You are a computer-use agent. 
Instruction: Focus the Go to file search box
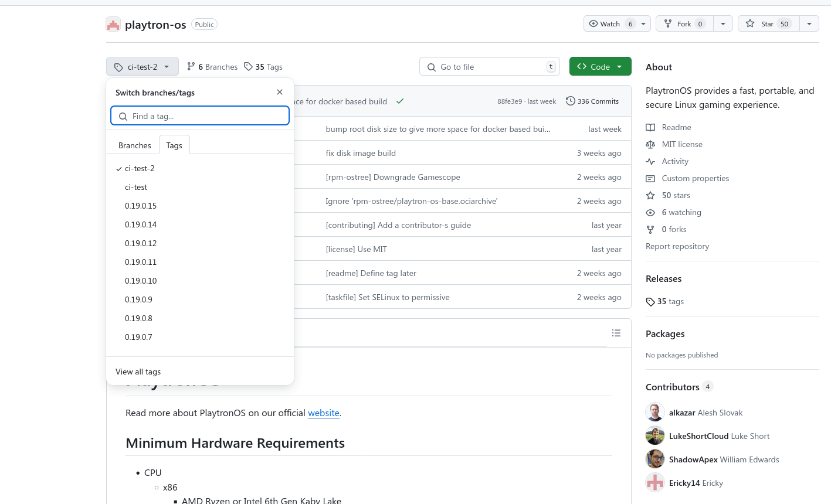tap(490, 67)
